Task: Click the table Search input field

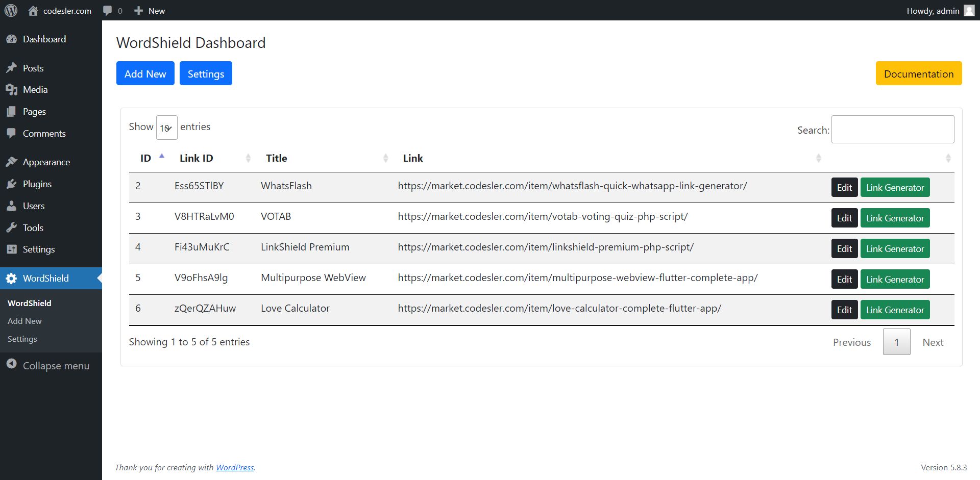Action: [x=892, y=130]
